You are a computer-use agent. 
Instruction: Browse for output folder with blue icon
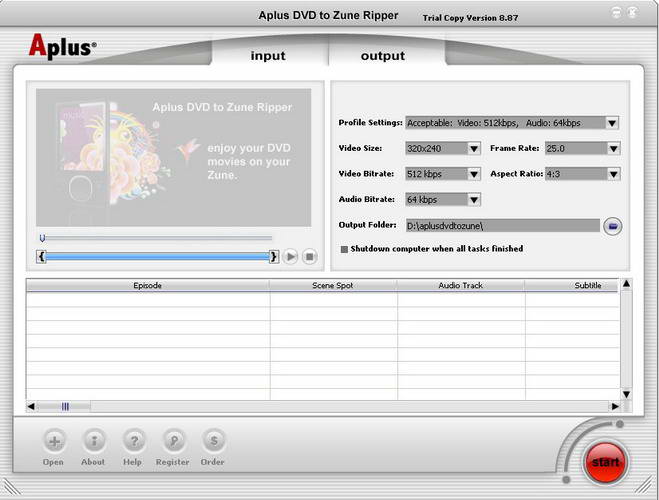pos(613,226)
